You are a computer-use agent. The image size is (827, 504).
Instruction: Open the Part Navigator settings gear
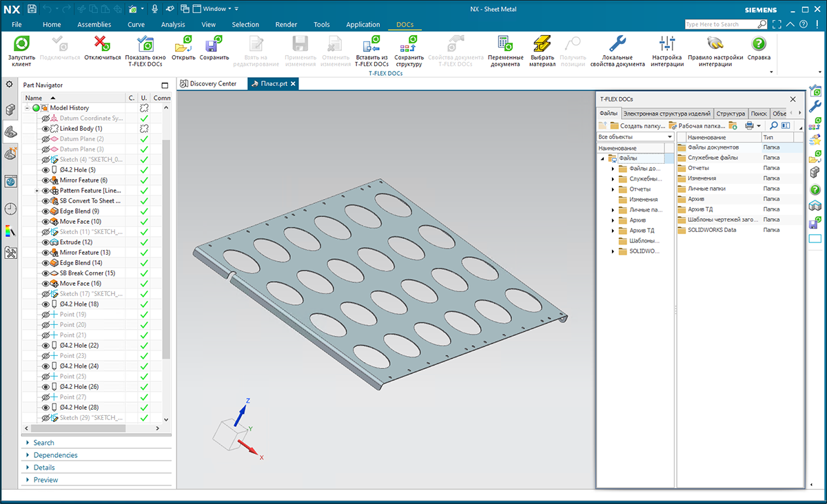[10, 84]
